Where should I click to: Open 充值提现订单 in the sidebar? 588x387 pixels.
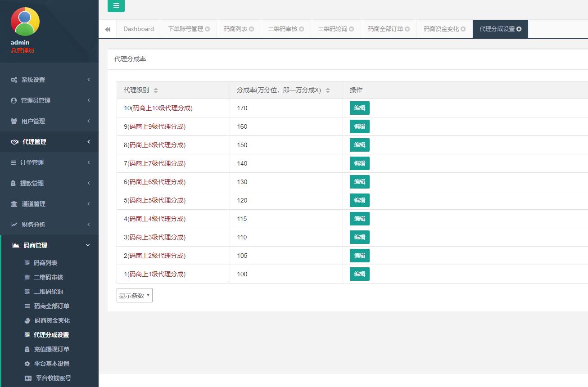coord(51,349)
